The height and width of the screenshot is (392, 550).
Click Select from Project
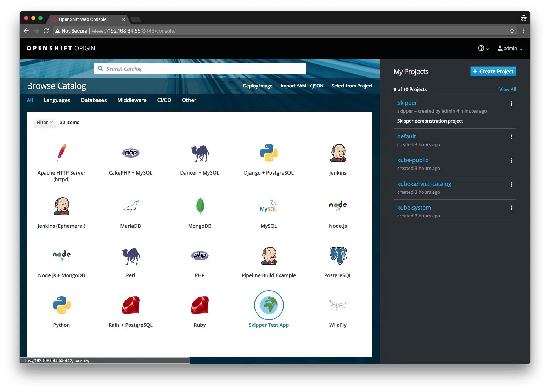pyautogui.click(x=352, y=86)
